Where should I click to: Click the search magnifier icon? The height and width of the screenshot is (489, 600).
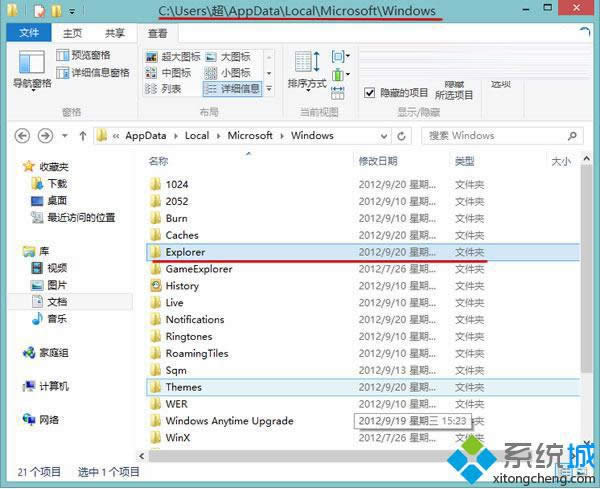point(572,135)
